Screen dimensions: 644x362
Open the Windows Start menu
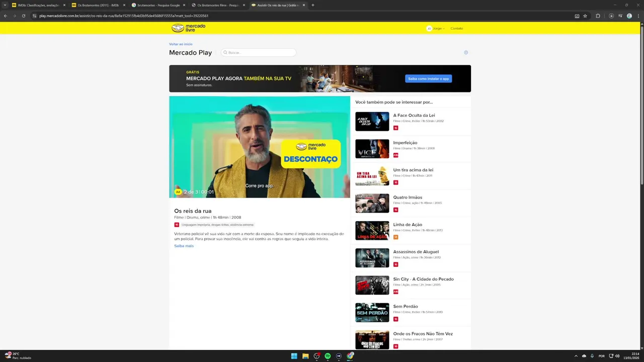(294, 356)
